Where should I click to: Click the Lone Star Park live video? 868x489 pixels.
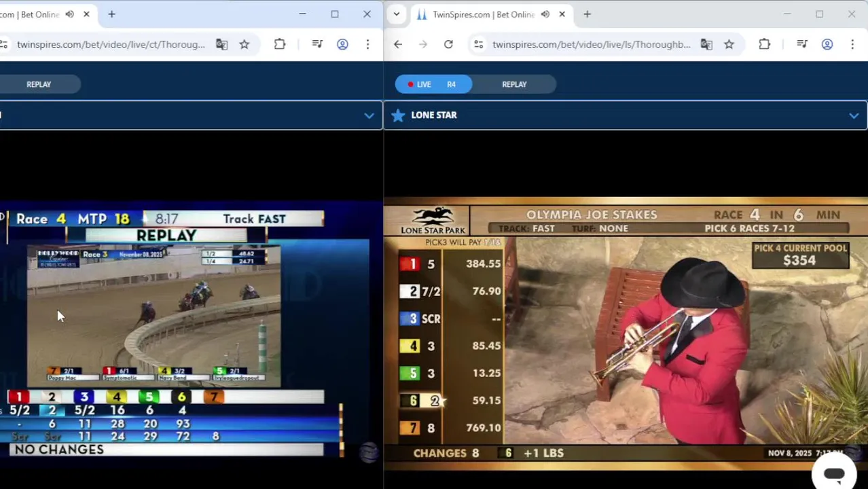(x=626, y=333)
